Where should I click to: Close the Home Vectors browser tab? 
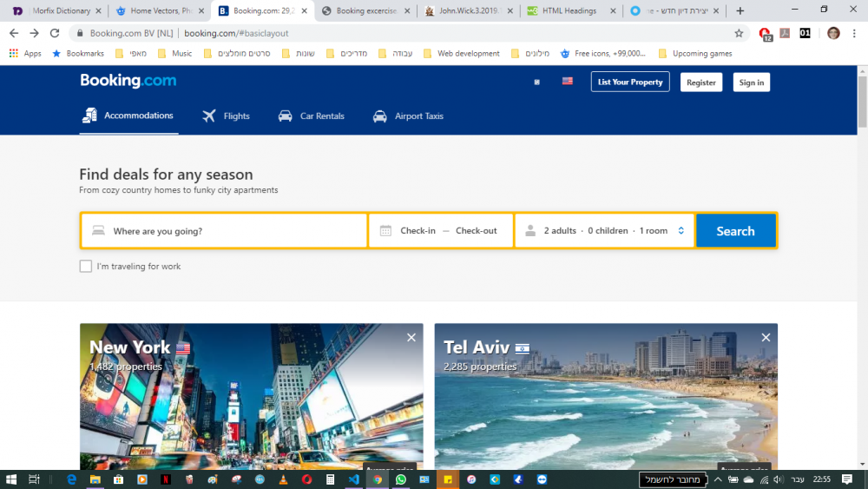pos(201,10)
